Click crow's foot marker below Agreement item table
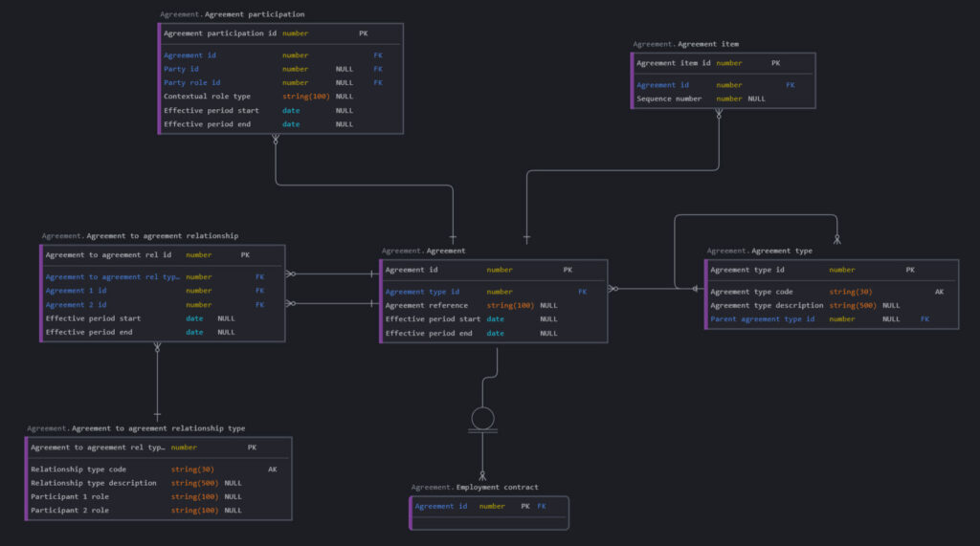Viewport: 980px width, 546px height. 719,115
